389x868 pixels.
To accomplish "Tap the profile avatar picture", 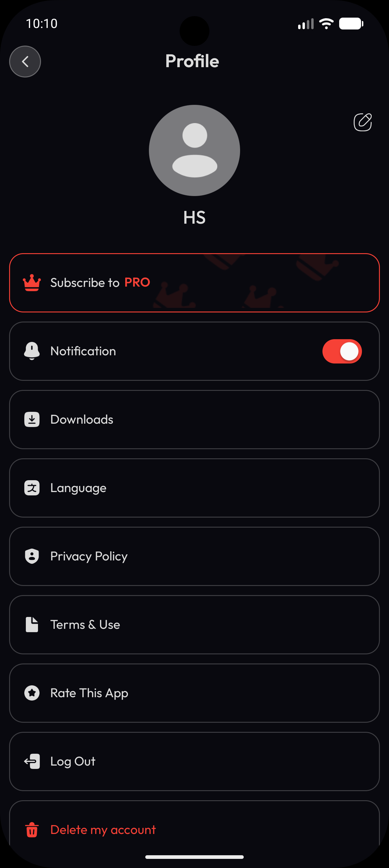I will (194, 150).
